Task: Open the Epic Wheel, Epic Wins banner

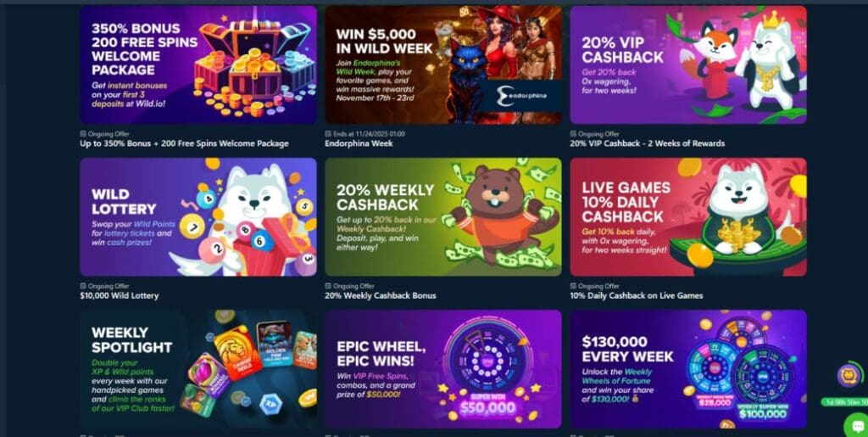Action: [442, 369]
